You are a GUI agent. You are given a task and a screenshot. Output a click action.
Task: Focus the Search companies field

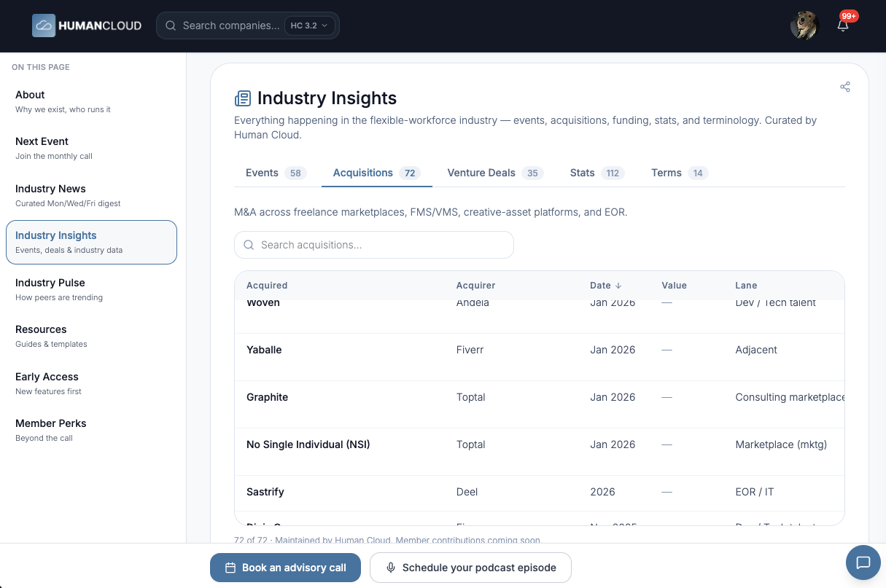click(230, 26)
